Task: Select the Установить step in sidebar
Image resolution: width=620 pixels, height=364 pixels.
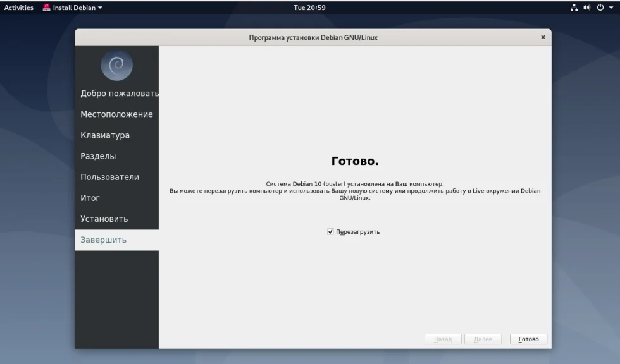Action: coord(116,219)
